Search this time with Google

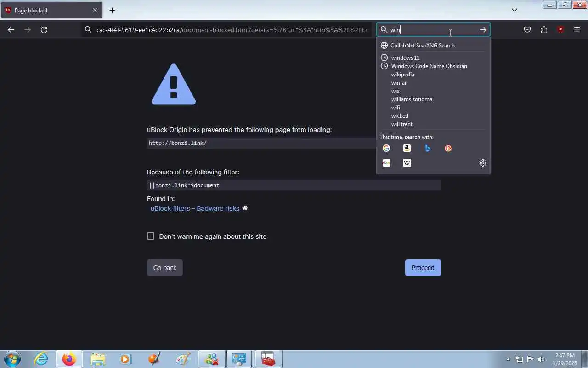tap(386, 148)
